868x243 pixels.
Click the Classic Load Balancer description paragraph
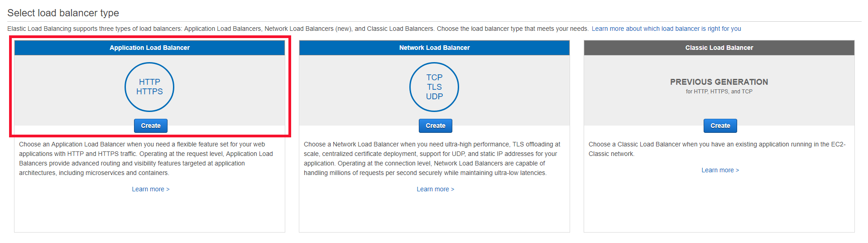pyautogui.click(x=717, y=149)
